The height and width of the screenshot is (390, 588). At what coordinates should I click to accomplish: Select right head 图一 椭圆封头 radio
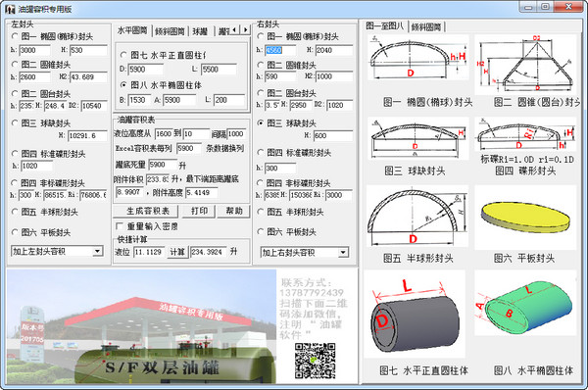tap(261, 36)
